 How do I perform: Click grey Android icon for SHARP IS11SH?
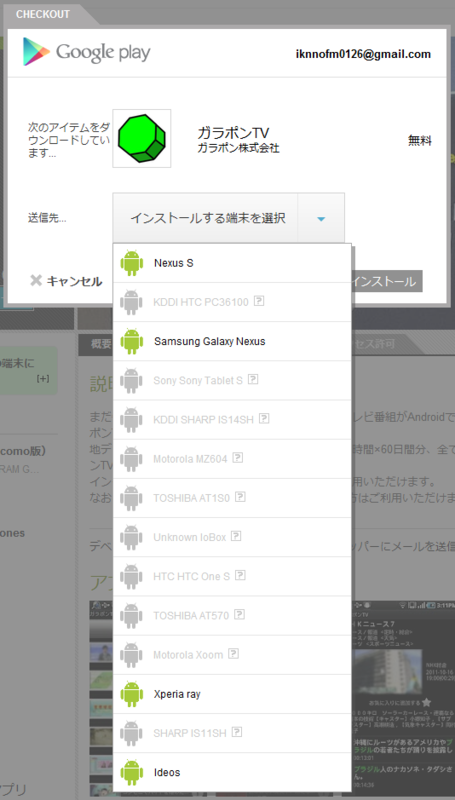coord(132,734)
